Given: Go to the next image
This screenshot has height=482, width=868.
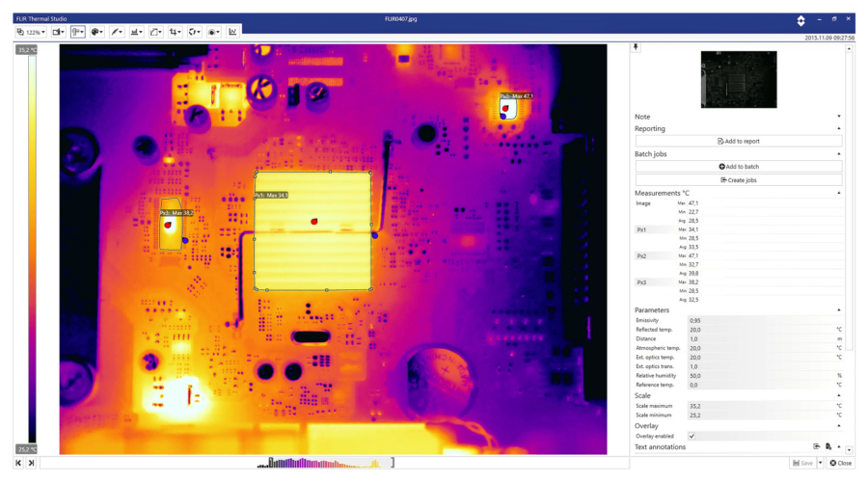Looking at the screenshot, I should click(x=31, y=463).
